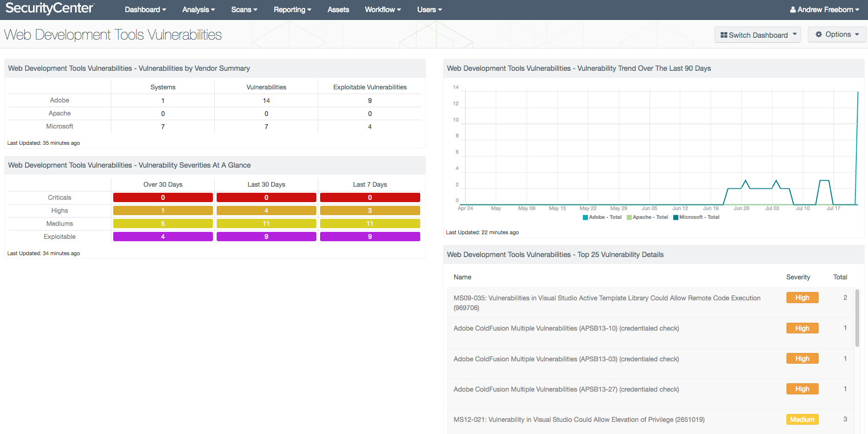The image size is (868, 434).
Task: Click Adobe Exploitable Vulnerabilities count 9
Action: click(370, 101)
